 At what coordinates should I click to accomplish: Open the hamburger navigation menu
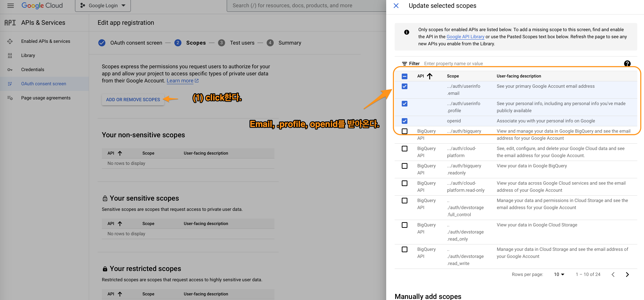(10, 5)
